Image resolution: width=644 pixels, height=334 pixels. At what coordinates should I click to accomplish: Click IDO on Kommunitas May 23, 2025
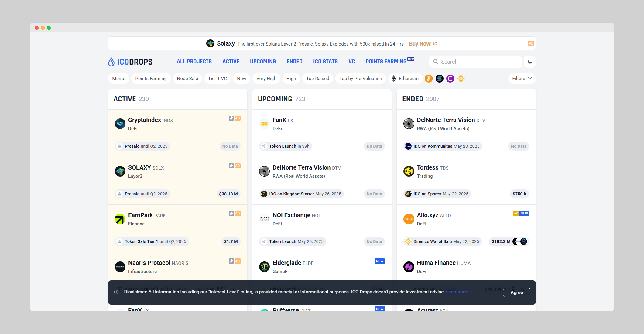tap(443, 146)
